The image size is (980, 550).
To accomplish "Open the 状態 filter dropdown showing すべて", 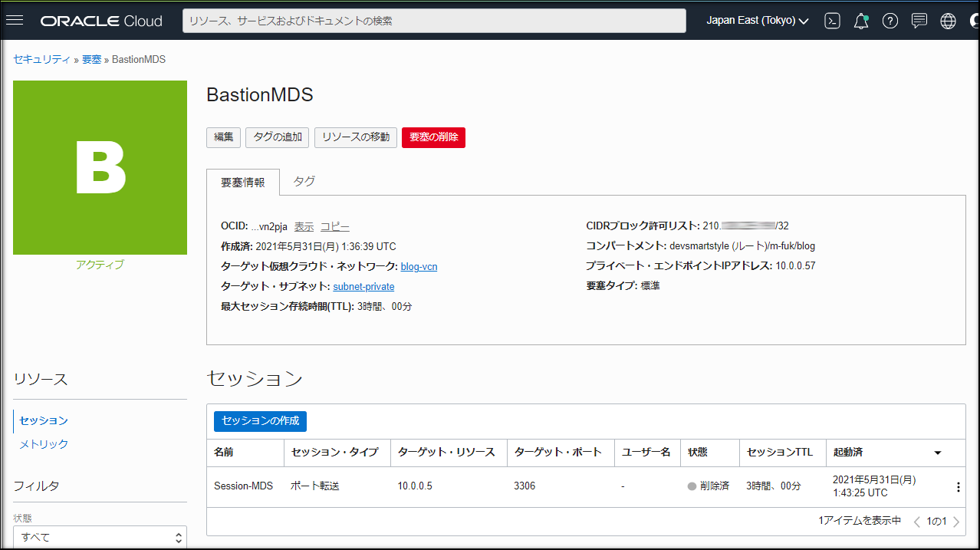I will tap(100, 537).
